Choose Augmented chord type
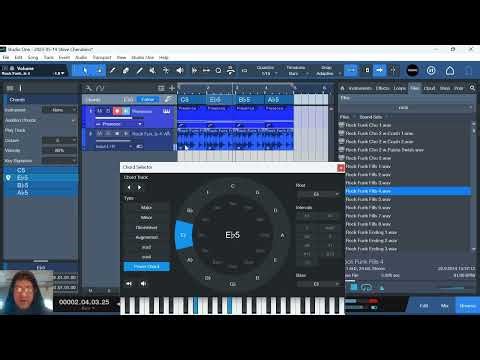Image resolution: width=480 pixels, height=360 pixels. (147, 237)
